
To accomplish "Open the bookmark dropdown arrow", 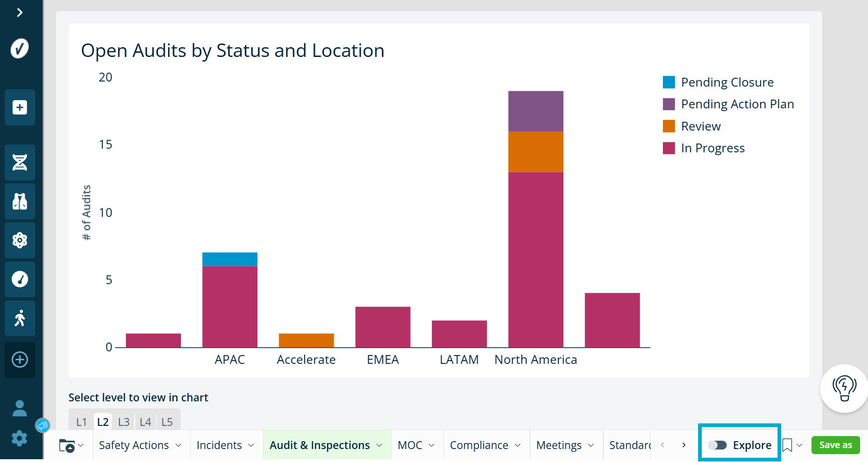I will 799,445.
